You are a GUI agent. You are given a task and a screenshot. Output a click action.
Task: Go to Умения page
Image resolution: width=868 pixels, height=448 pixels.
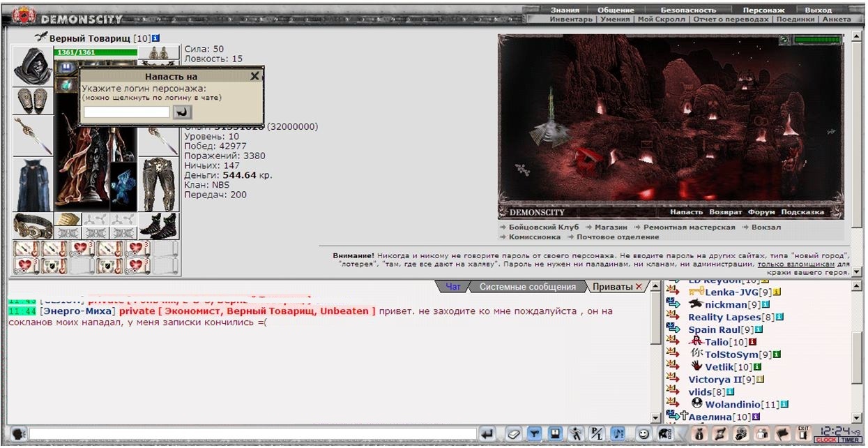tap(614, 20)
